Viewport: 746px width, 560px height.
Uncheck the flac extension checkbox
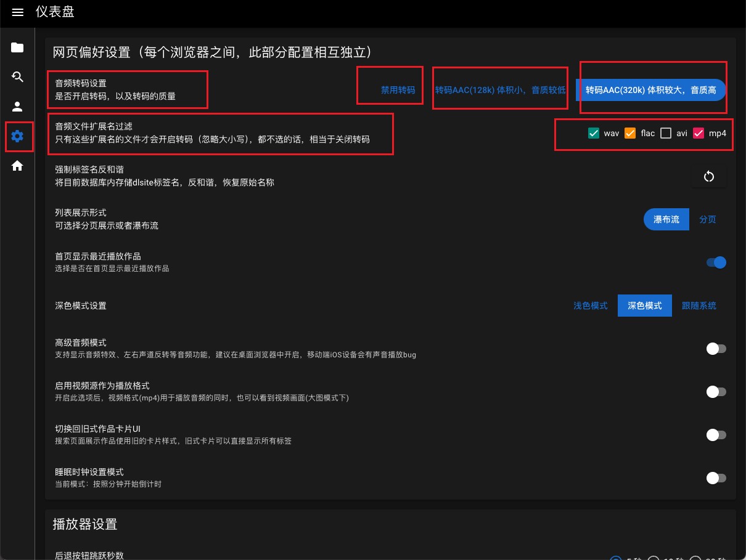tap(630, 133)
